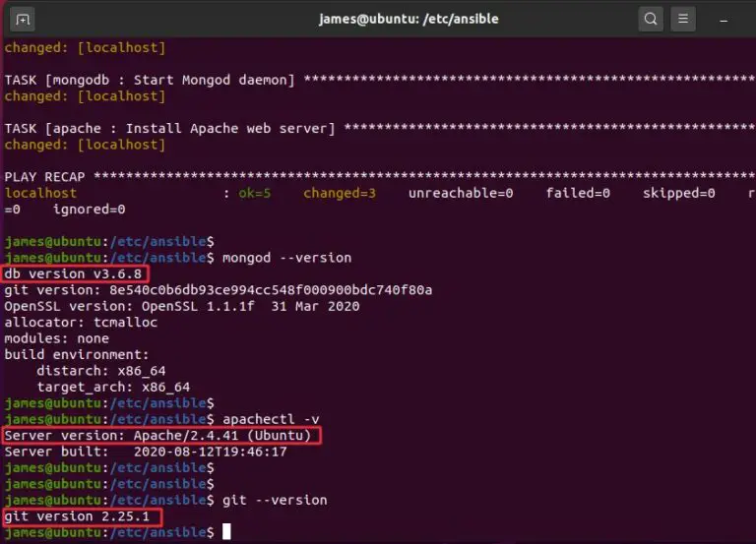Image resolution: width=756 pixels, height=544 pixels.
Task: Click the git version hash line
Action: point(219,290)
